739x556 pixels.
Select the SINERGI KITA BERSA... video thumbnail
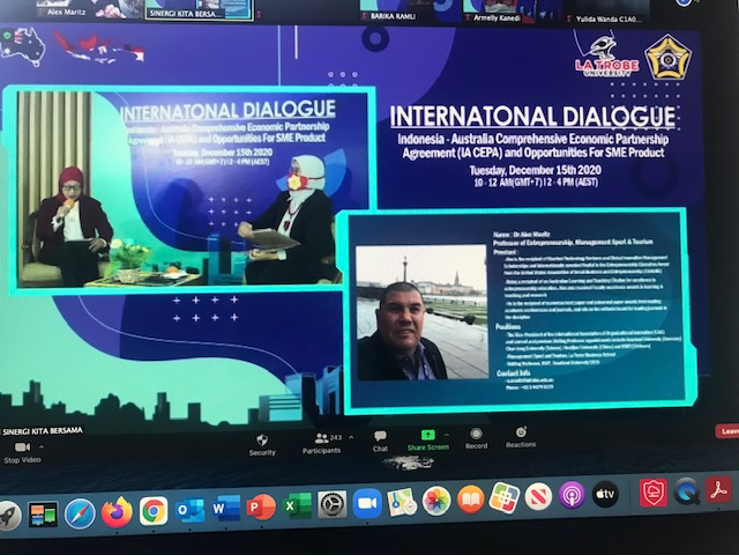pos(199,9)
